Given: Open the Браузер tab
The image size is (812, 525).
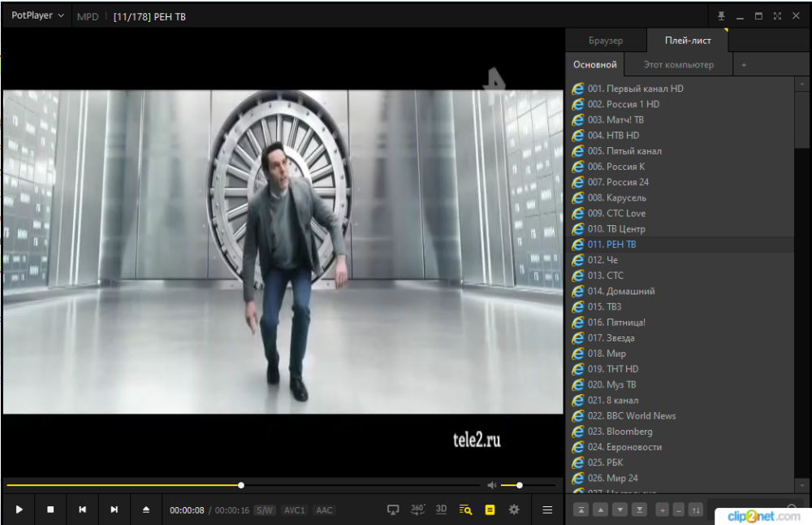Looking at the screenshot, I should 606,41.
